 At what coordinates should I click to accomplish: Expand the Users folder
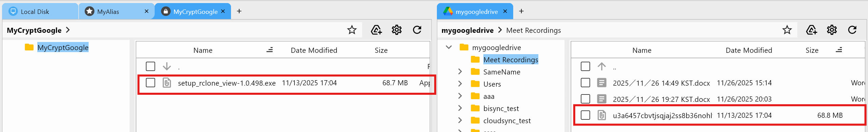tap(460, 84)
